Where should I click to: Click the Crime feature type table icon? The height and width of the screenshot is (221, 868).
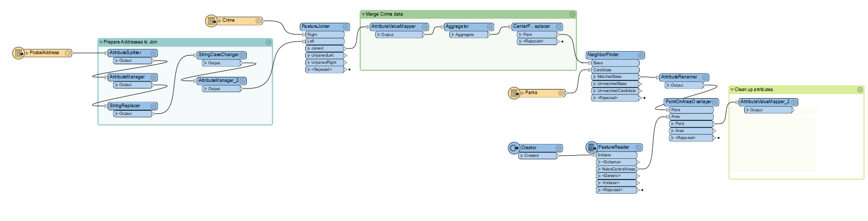211,21
